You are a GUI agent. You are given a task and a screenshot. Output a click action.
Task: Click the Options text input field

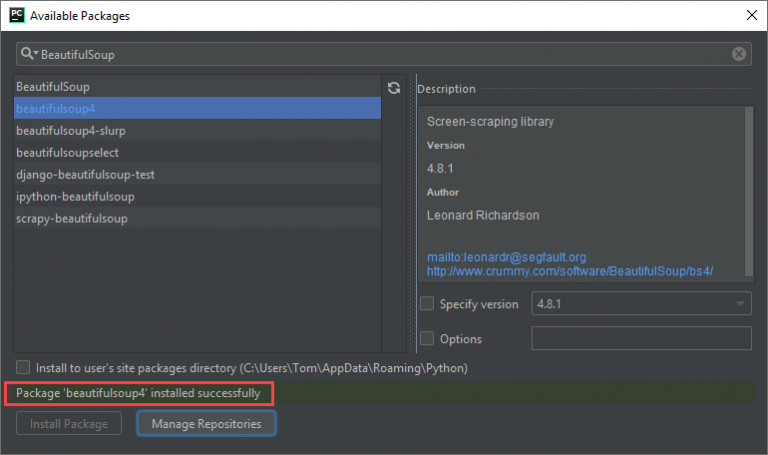[x=641, y=338]
